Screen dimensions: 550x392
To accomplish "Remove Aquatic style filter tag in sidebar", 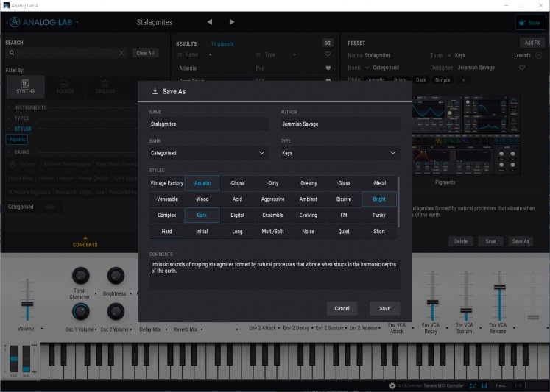I will point(17,140).
